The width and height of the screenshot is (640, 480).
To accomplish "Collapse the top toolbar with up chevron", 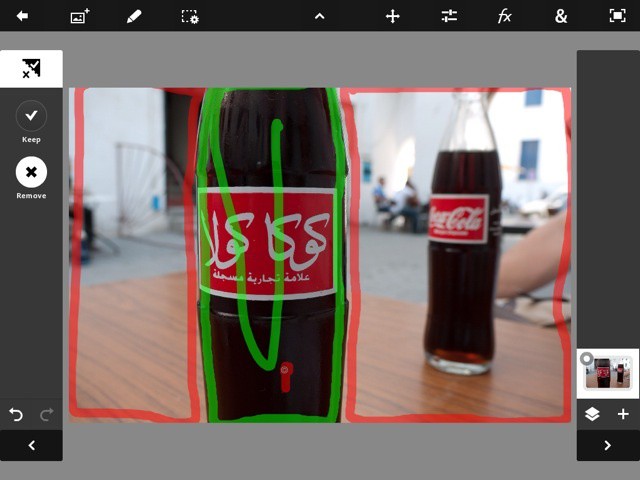I will click(319, 16).
